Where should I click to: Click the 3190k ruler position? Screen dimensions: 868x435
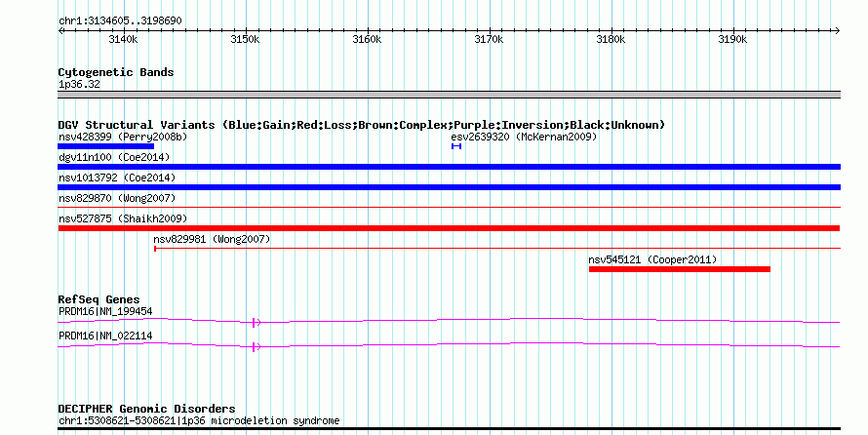point(733,39)
